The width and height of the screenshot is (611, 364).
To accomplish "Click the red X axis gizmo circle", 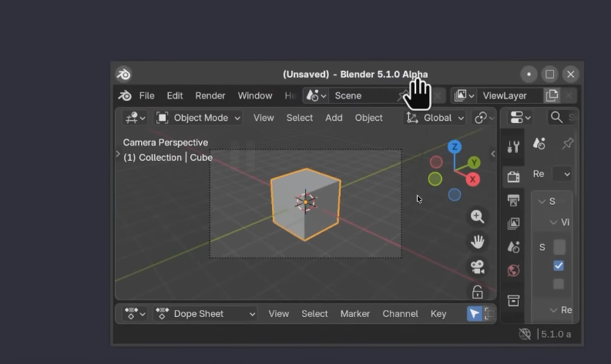I will (472, 179).
